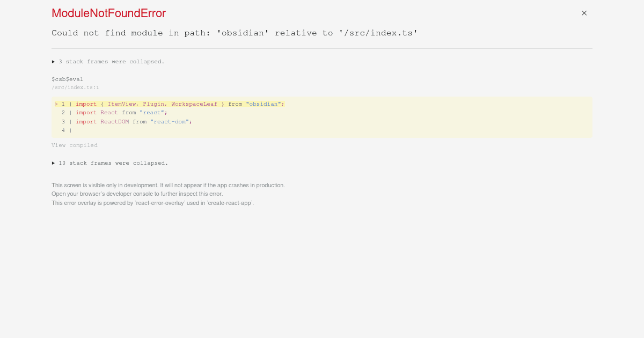Click the disclosure triangle before "3 stack frames"
This screenshot has height=338, width=644.
point(53,62)
